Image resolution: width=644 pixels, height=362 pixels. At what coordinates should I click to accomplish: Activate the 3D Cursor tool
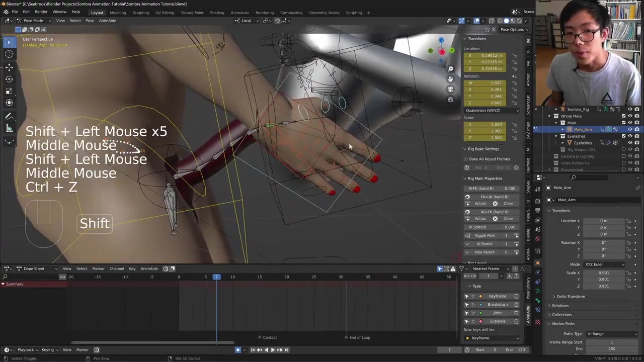pos(9,54)
